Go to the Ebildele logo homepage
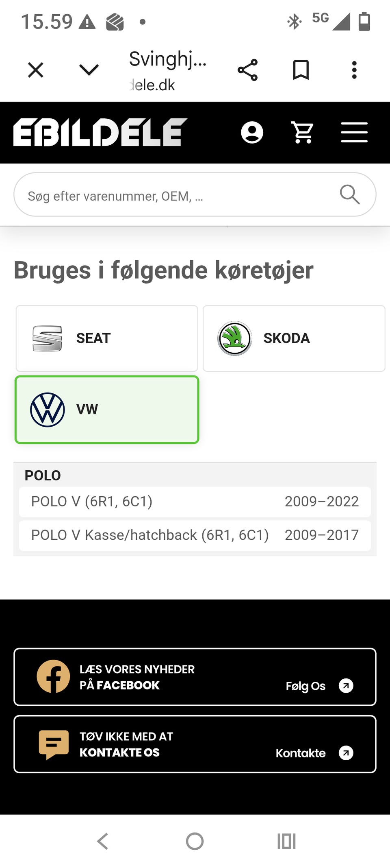 point(100,132)
